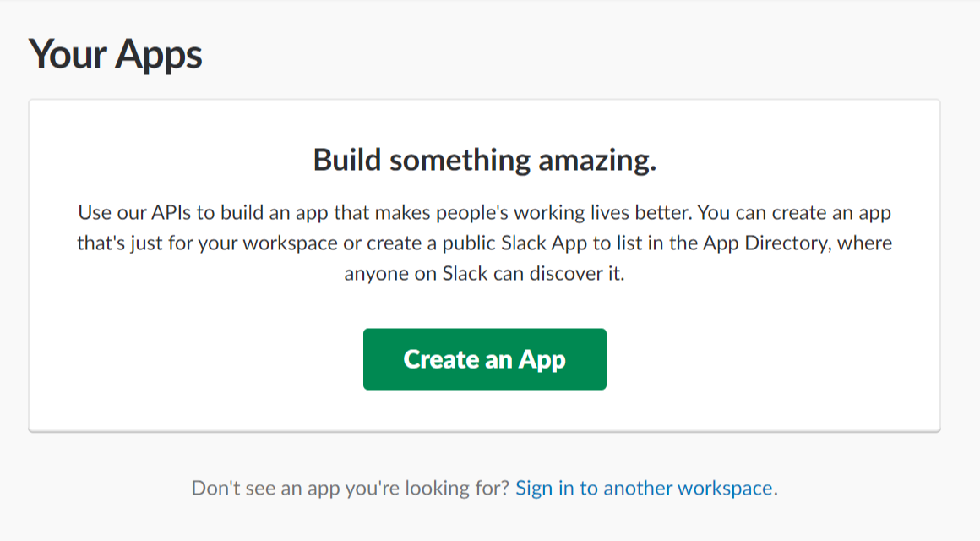Click the word "Your" in the page title
Viewport: 980px width, 541px height.
coord(69,54)
